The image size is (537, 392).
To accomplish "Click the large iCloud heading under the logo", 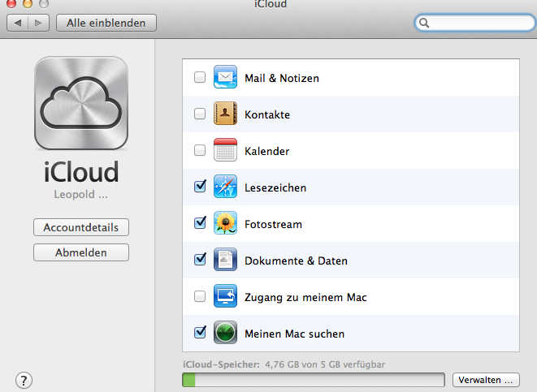I will pos(81,172).
